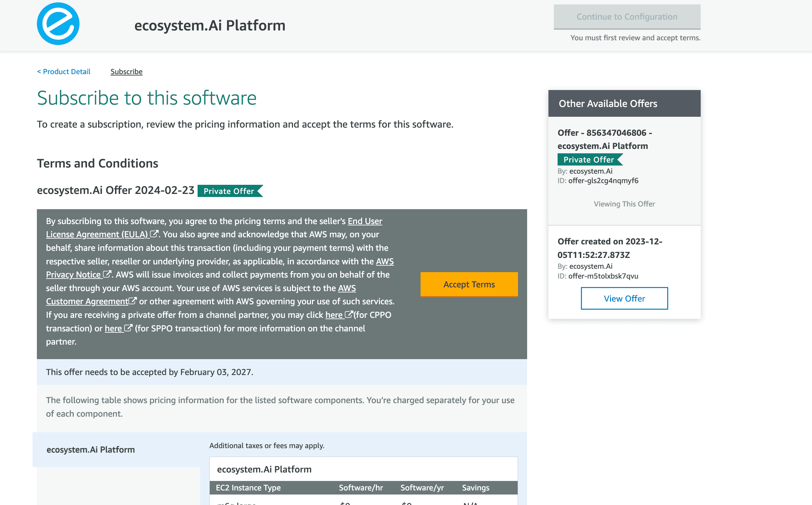Click View Offer for offer-m5tolxbsk7qvu
Viewport: 812px width, 505px height.
(624, 298)
